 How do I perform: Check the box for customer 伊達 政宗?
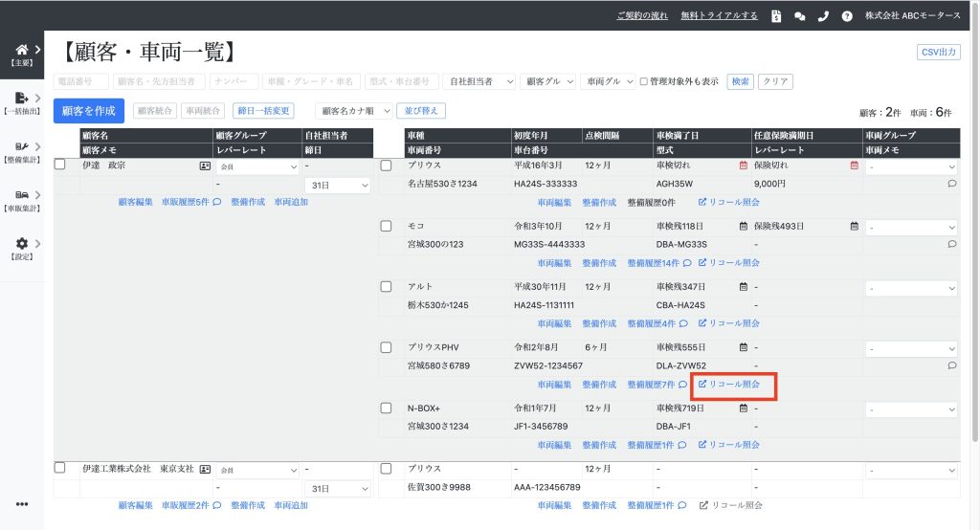click(60, 166)
